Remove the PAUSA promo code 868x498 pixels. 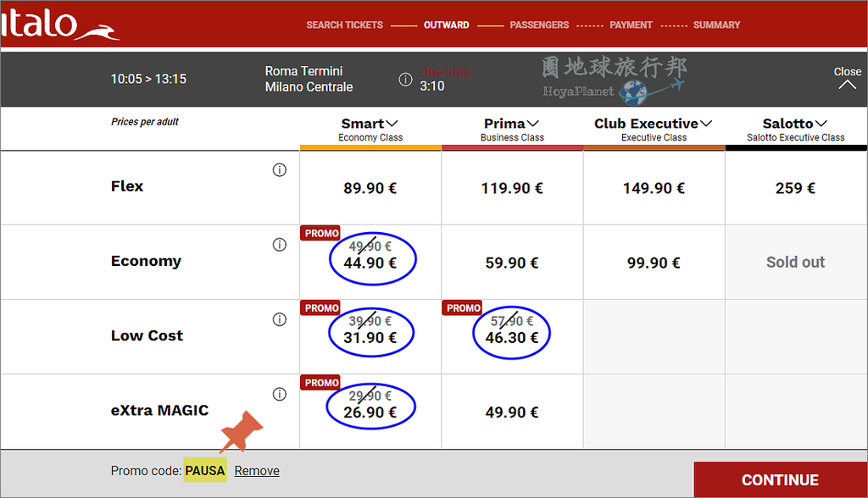[x=257, y=471]
